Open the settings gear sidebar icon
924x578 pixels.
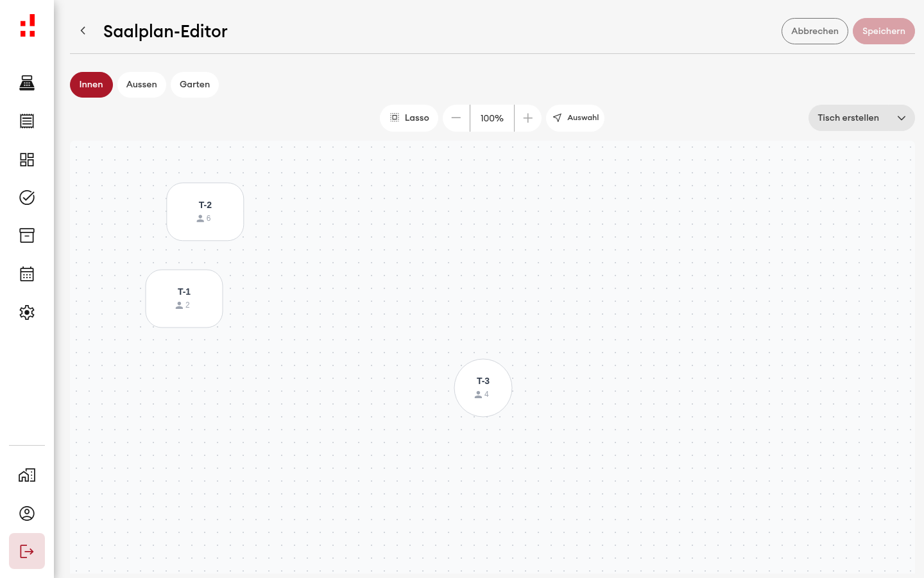pos(27,313)
